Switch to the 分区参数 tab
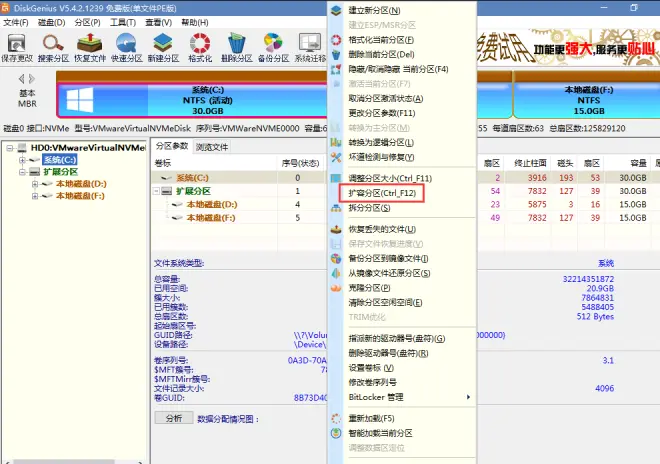660x464 pixels. click(172, 146)
